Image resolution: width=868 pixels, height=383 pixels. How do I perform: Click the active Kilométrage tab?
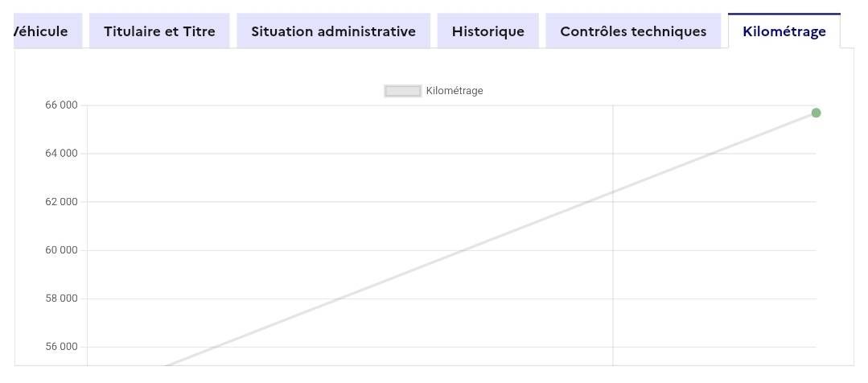pyautogui.click(x=784, y=31)
